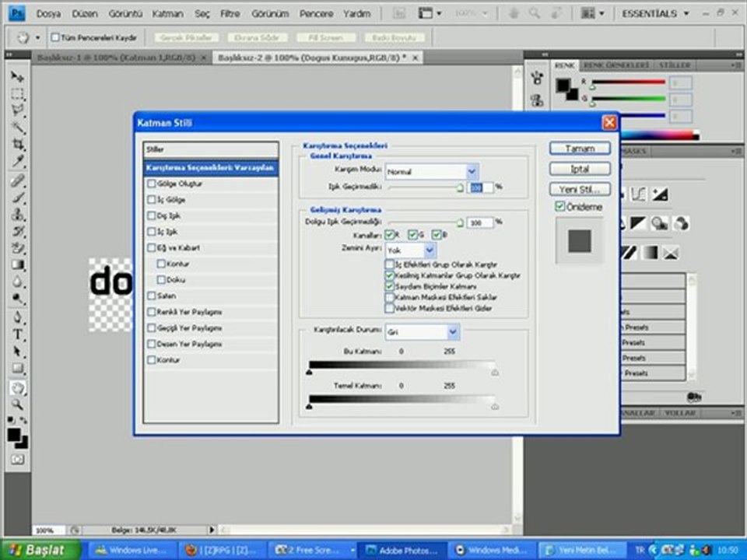Enable the Gölge Oluştur style checkbox
This screenshot has width=747, height=560.
[x=152, y=184]
